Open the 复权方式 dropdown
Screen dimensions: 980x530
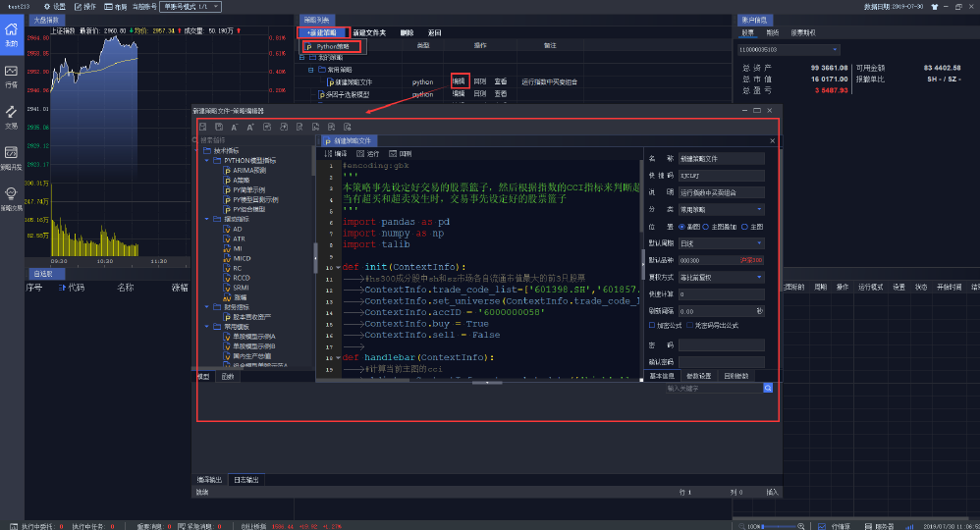[721, 277]
